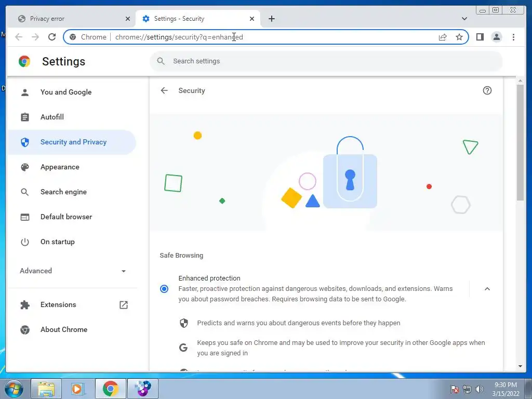Reload the Settings page

click(x=52, y=37)
